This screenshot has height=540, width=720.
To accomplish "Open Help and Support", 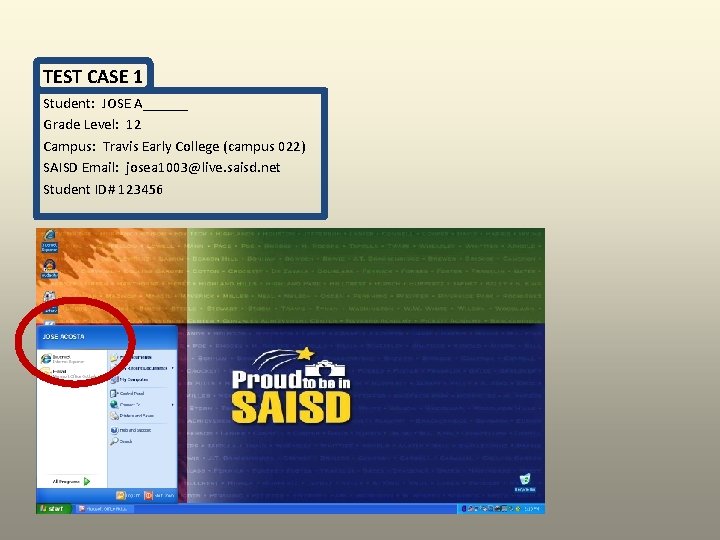I will (x=131, y=430).
